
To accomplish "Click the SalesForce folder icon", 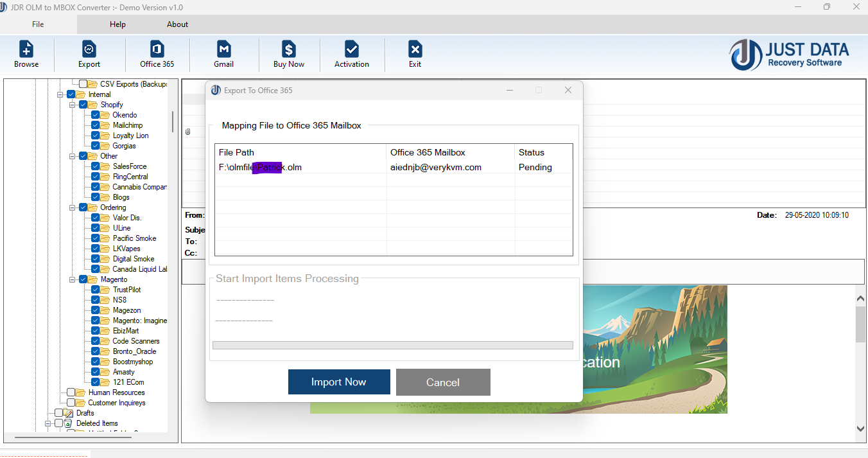I will tap(105, 166).
